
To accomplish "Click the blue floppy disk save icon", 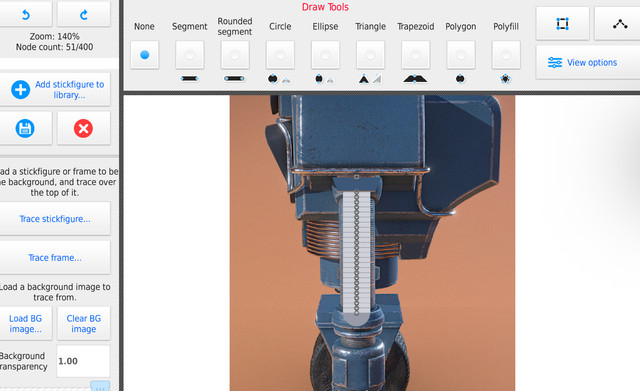I will pyautogui.click(x=25, y=129).
